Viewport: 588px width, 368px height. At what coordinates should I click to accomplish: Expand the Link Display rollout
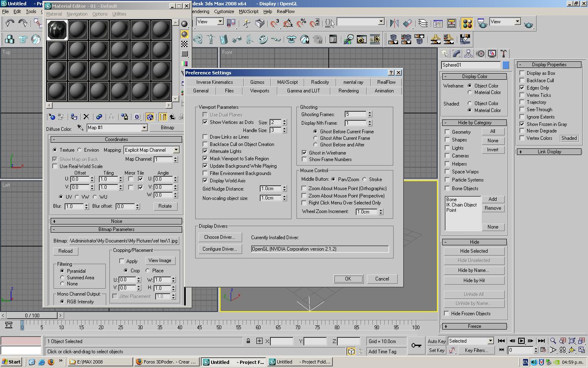[x=549, y=152]
